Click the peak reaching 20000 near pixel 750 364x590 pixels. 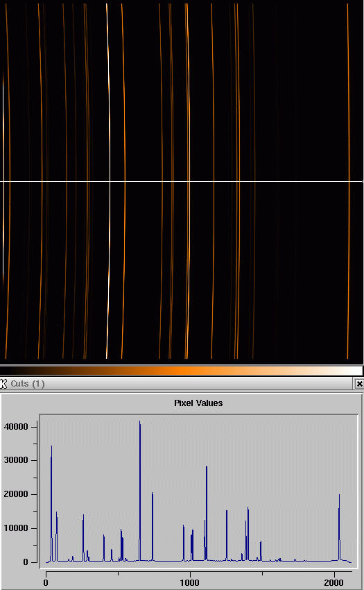tap(153, 493)
